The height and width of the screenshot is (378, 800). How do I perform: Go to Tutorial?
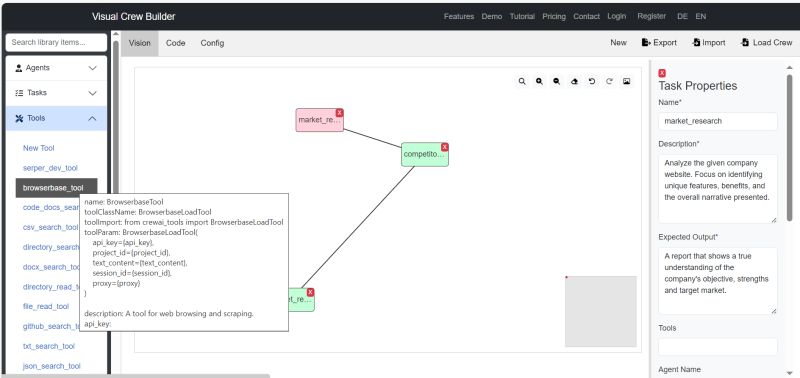point(522,16)
